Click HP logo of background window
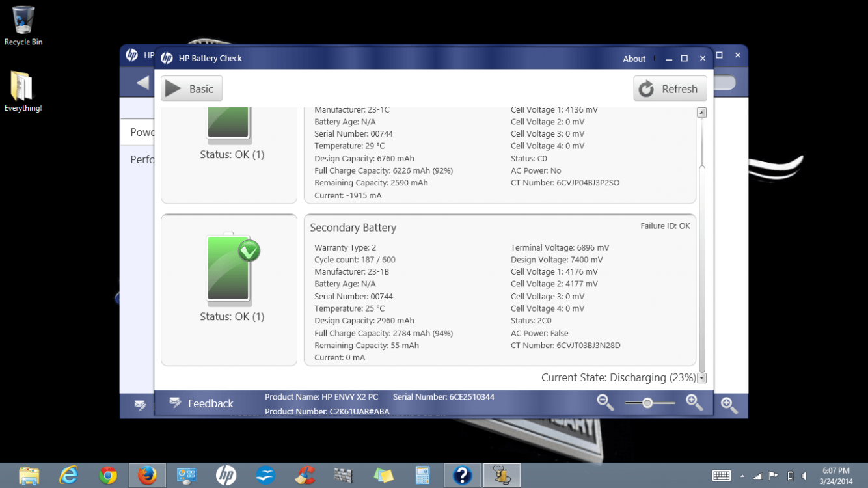This screenshot has height=488, width=868. click(131, 55)
